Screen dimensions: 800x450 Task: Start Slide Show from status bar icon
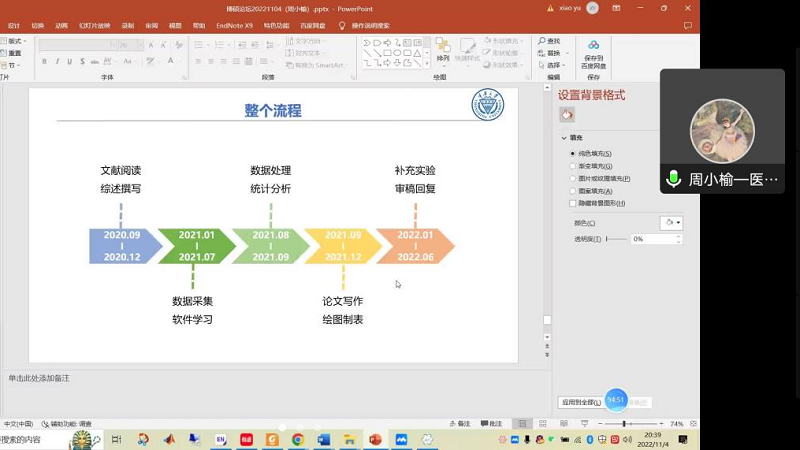coord(585,424)
